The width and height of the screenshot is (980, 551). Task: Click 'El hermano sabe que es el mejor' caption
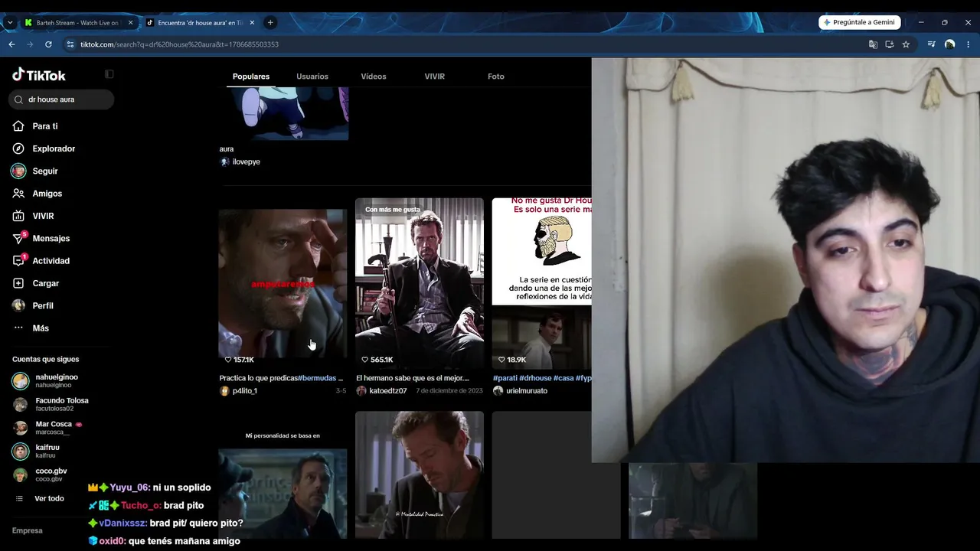[x=413, y=378]
